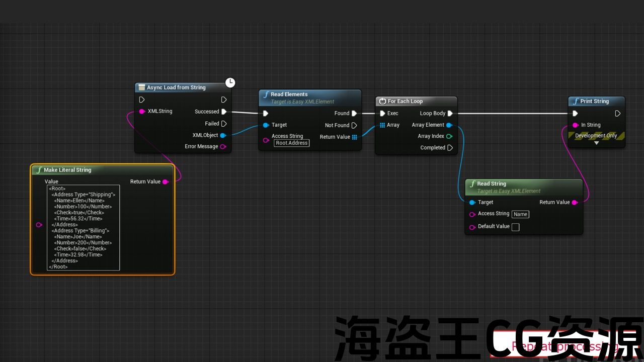Click the Array Element output pin
Viewport: 644px width, 362px height.
point(449,125)
